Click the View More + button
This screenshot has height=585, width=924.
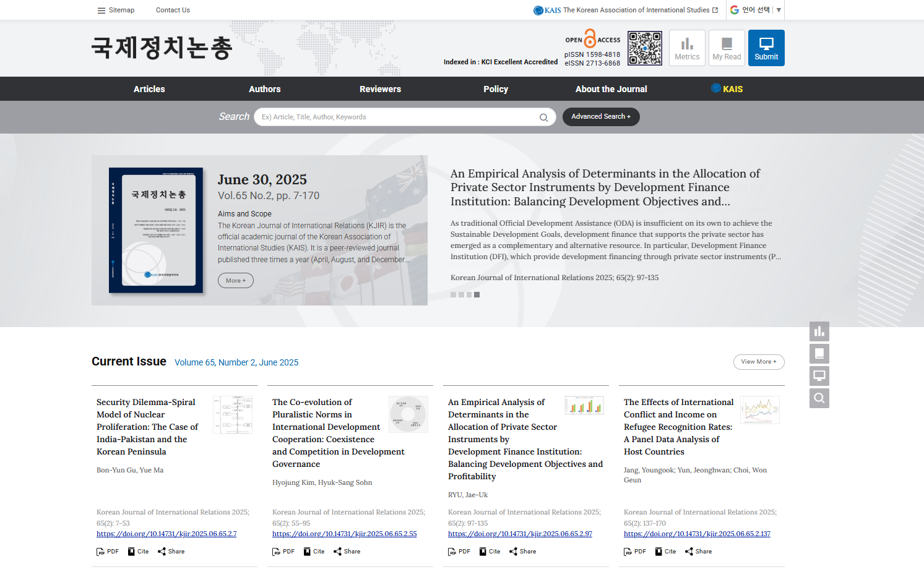758,362
